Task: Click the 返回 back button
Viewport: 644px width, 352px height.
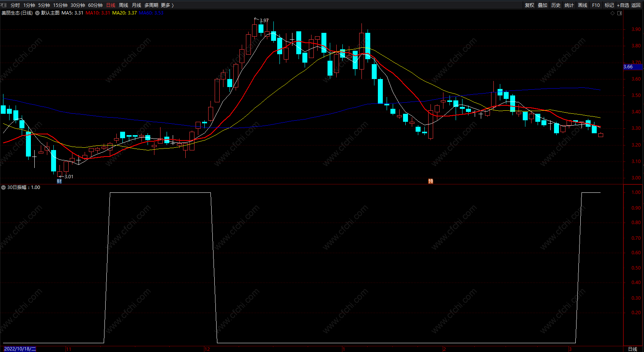Action: (x=636, y=5)
